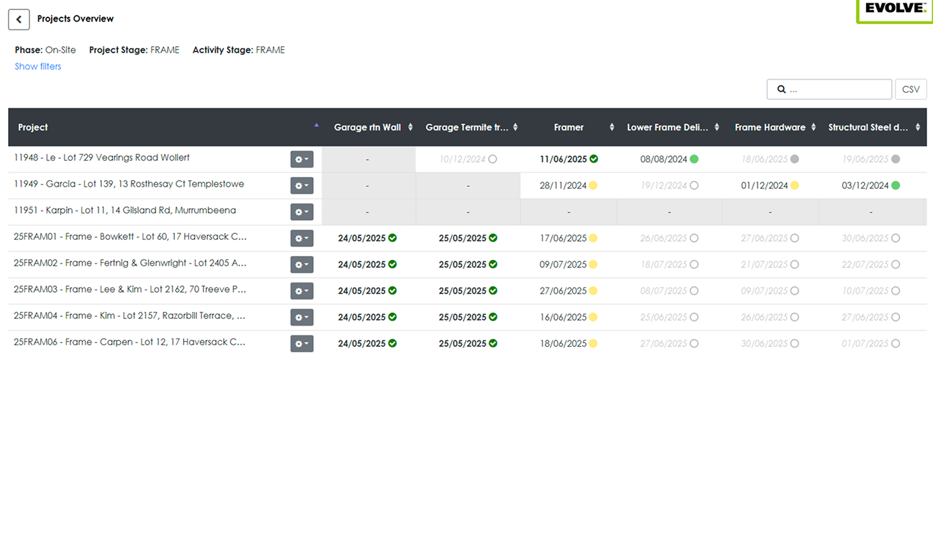This screenshot has width=933, height=560.
Task: Open project 11951 Karpin Murrumbeena
Action: click(x=125, y=210)
